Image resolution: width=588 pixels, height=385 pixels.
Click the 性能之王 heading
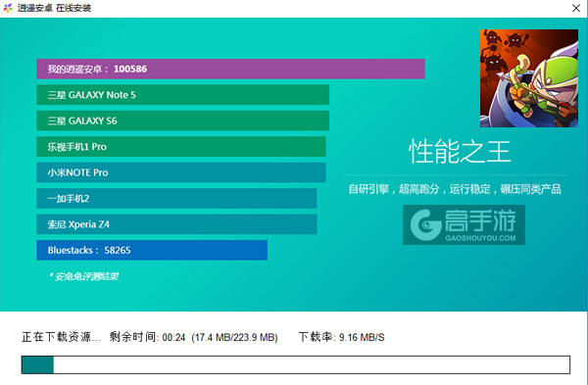tap(460, 152)
